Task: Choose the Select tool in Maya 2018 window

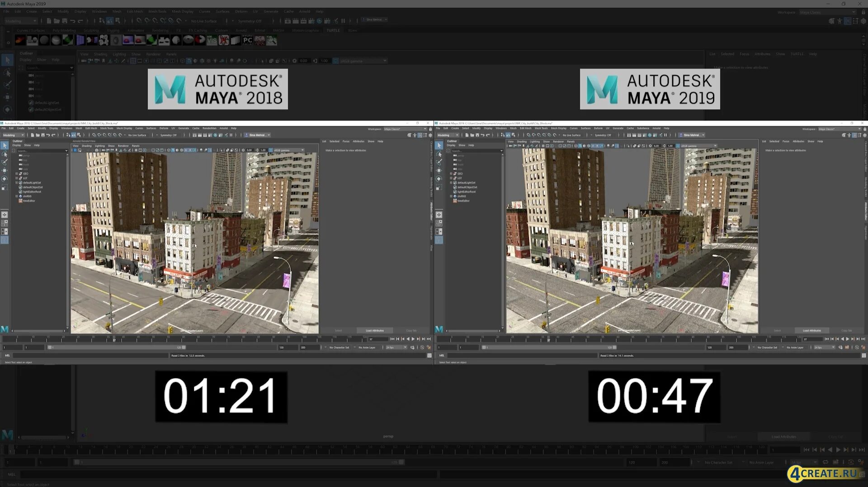Action: coord(5,145)
